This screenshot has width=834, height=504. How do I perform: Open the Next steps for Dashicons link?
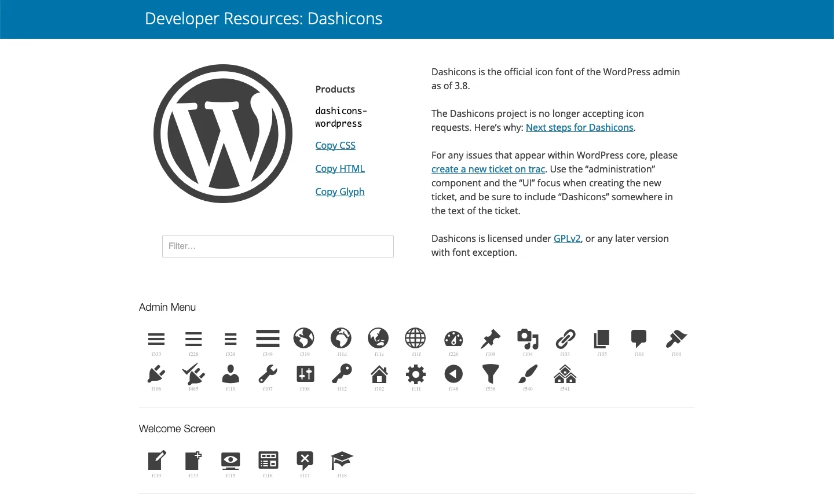pyautogui.click(x=579, y=127)
